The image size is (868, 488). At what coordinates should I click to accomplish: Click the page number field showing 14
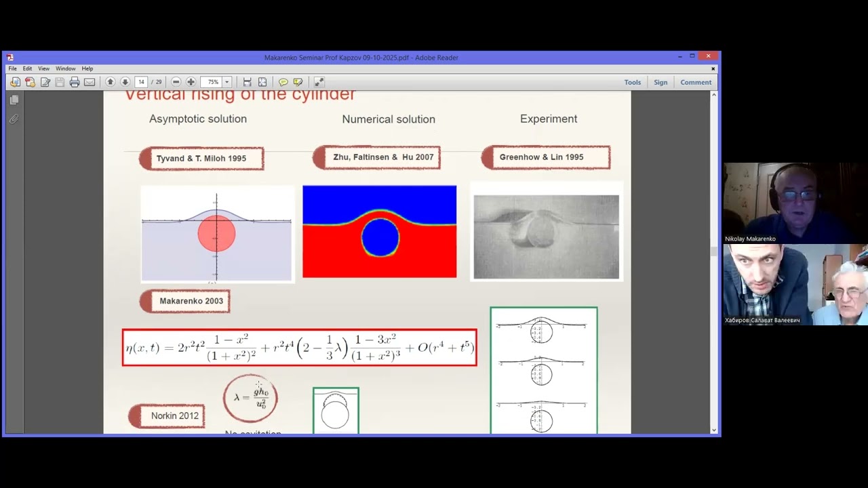tap(141, 82)
